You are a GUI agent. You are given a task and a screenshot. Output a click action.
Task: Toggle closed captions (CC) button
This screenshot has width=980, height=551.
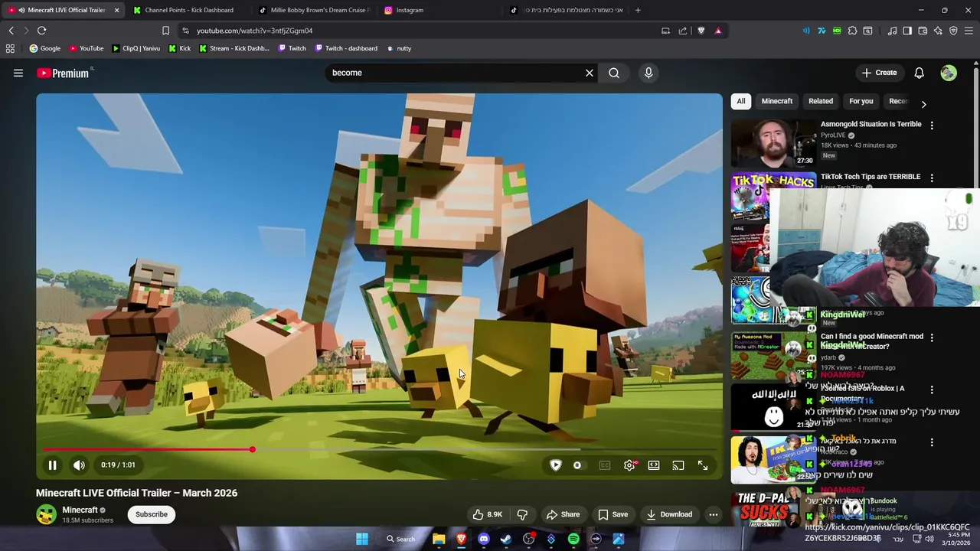click(605, 465)
